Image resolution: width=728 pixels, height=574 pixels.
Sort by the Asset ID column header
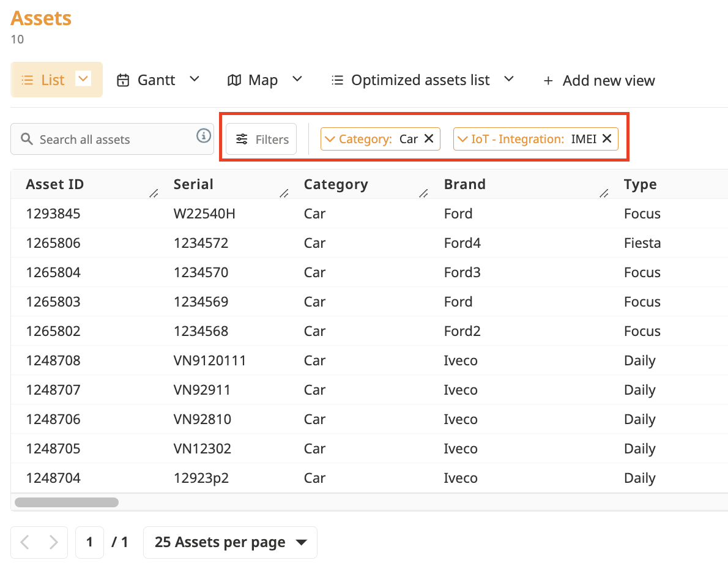(x=55, y=184)
